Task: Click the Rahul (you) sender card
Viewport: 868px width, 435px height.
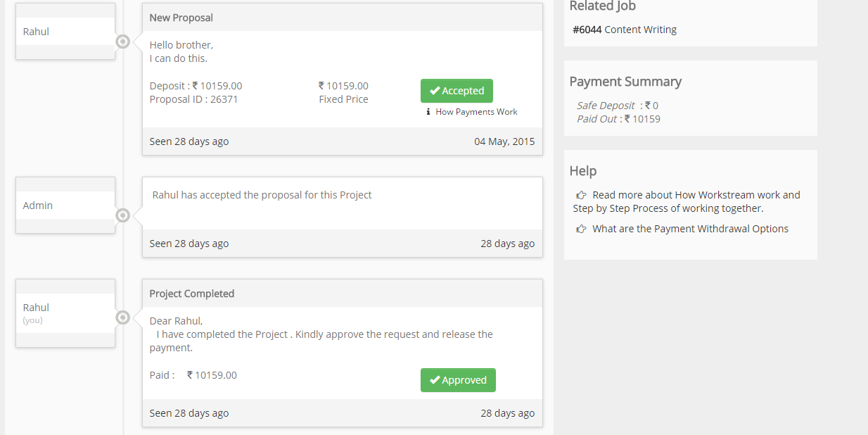Action: (65, 313)
